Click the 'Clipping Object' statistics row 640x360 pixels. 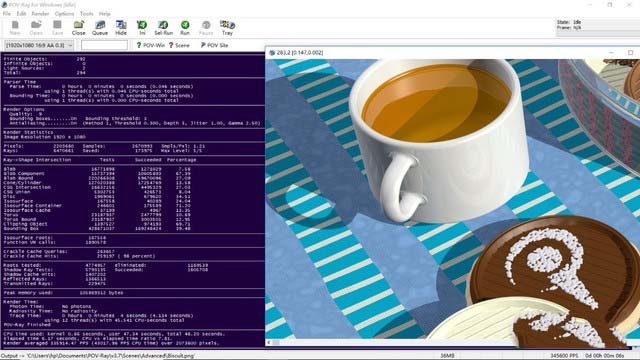point(97,224)
